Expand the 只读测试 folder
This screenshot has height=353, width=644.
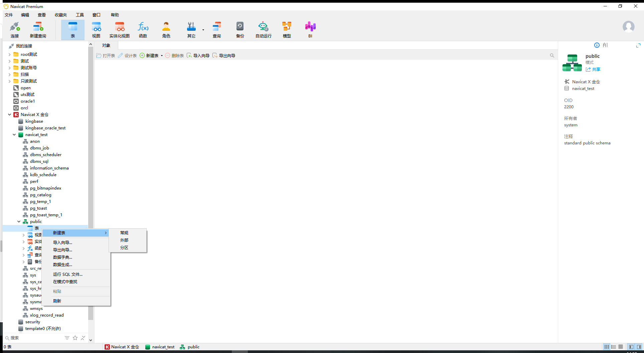(9, 81)
